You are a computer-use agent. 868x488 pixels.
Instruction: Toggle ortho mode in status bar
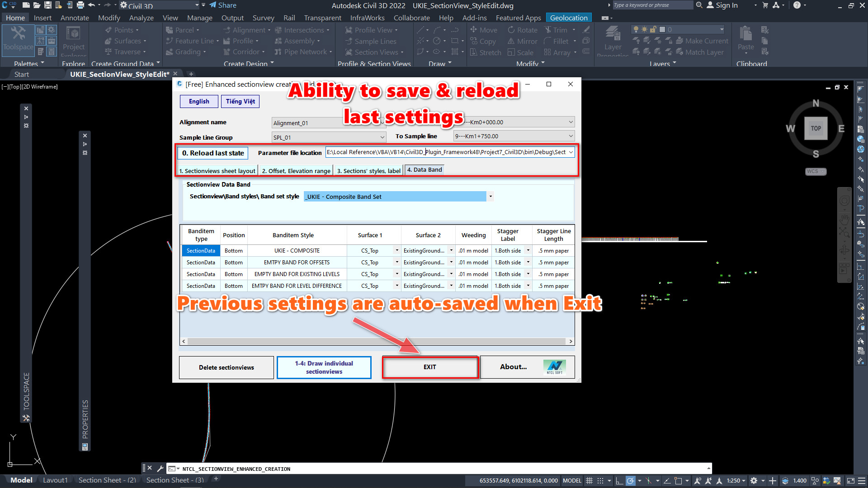619,481
